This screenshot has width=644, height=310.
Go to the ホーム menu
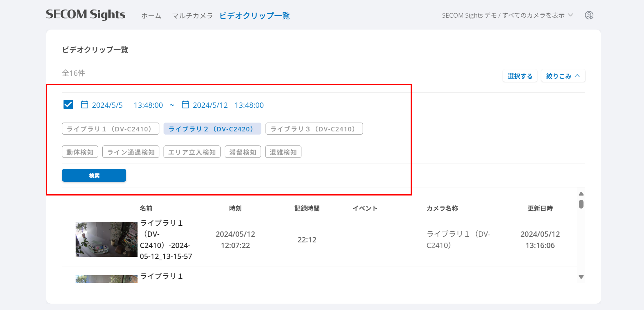(x=151, y=16)
